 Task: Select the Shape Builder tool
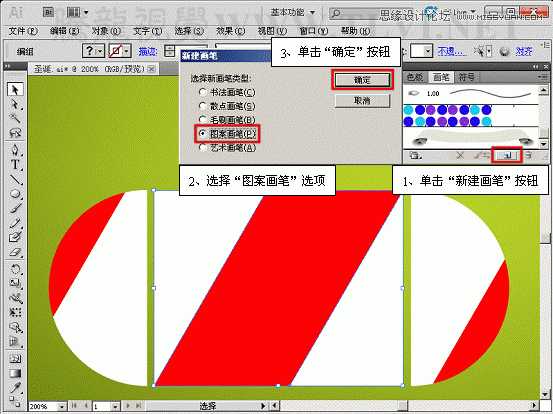tap(15, 327)
